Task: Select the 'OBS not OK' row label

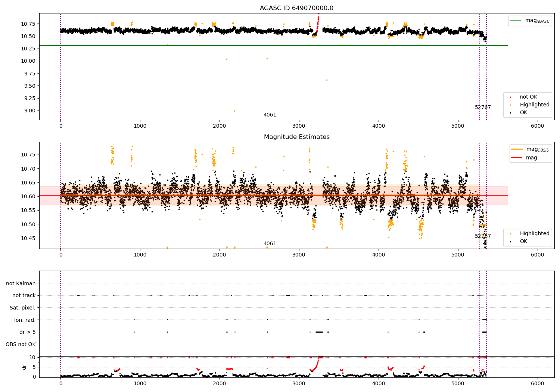Action: [21, 344]
